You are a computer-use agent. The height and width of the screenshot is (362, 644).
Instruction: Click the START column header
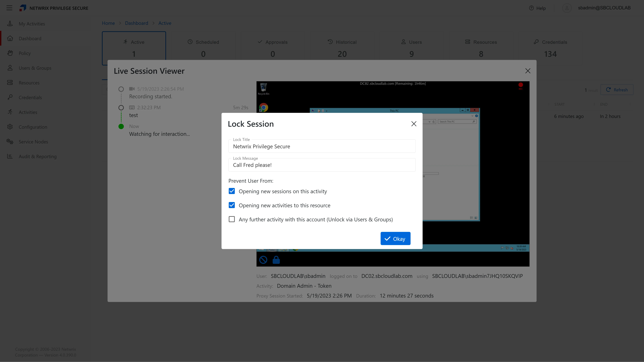coord(559,104)
